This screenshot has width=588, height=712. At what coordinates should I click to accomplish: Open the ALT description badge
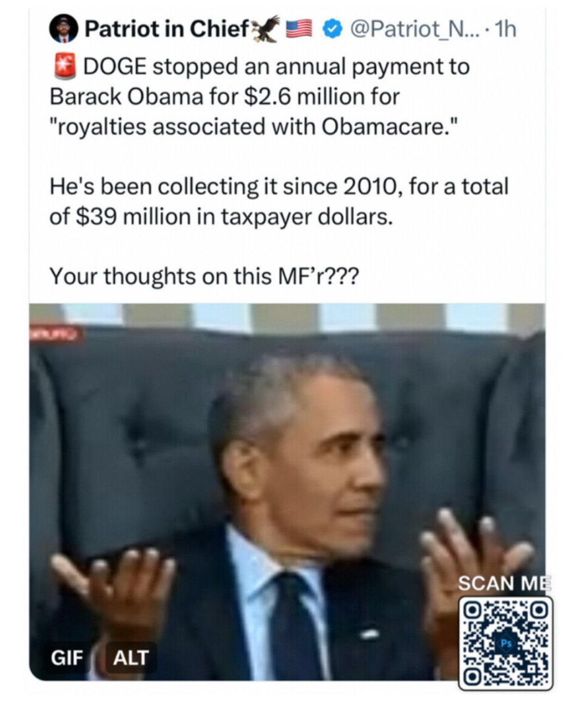coord(131,658)
